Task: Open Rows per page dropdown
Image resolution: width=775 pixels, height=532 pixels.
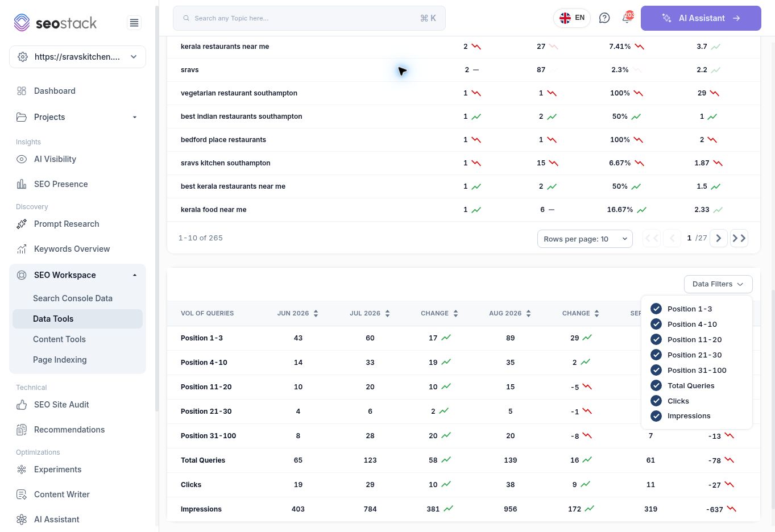Action: pos(585,239)
